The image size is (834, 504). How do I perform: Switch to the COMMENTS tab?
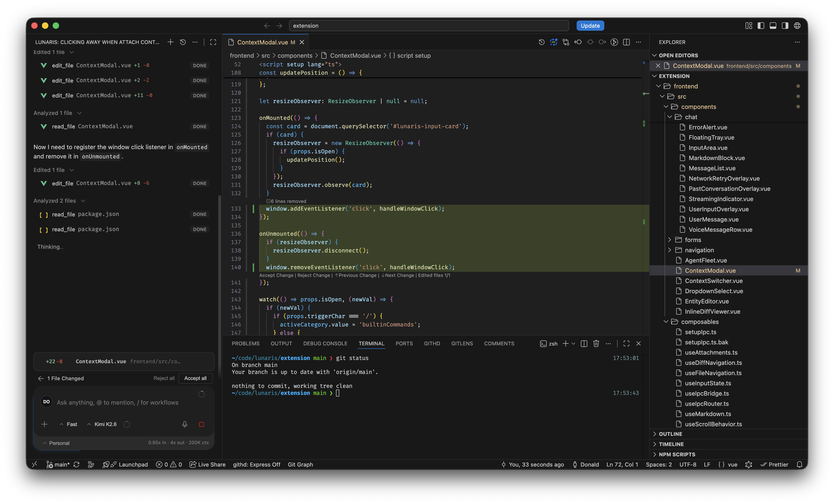[x=499, y=343]
